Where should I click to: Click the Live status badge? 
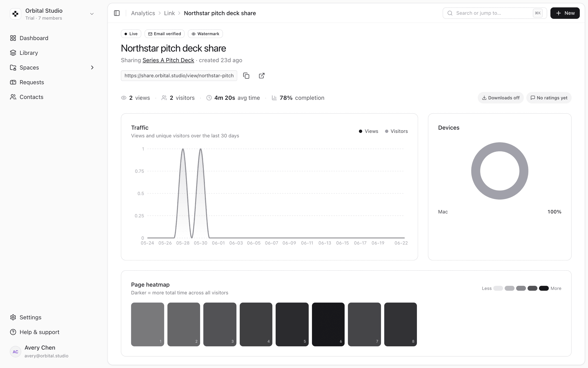pyautogui.click(x=131, y=34)
